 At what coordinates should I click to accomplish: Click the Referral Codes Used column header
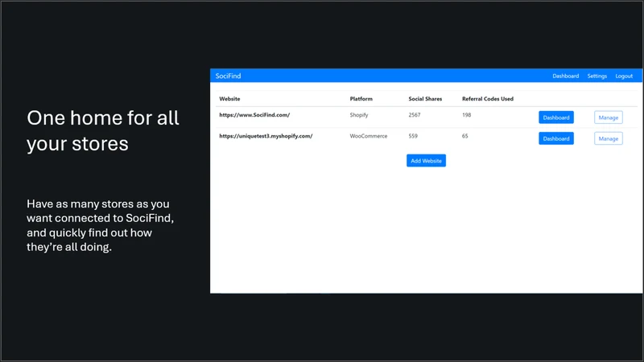coord(488,99)
